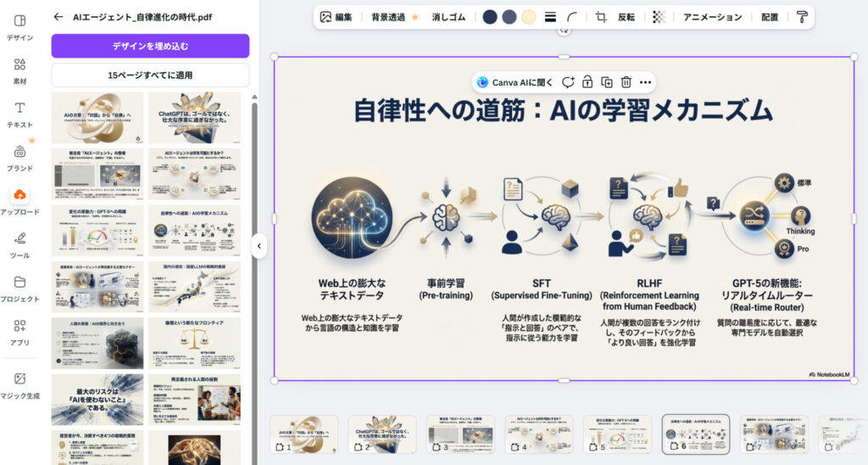Click the AIエージェント_自律進化の時代.pdf file name
Viewport: 868px width, 465px height.
tap(142, 17)
